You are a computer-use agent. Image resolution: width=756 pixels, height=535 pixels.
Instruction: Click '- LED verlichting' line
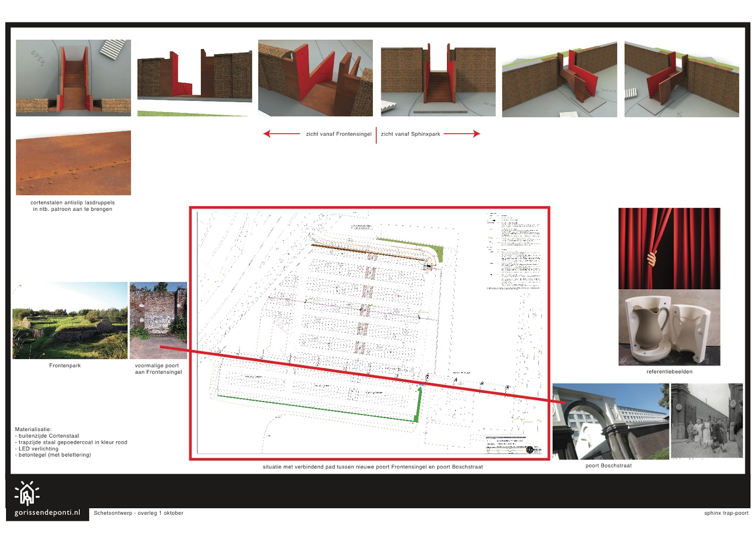coord(37,449)
